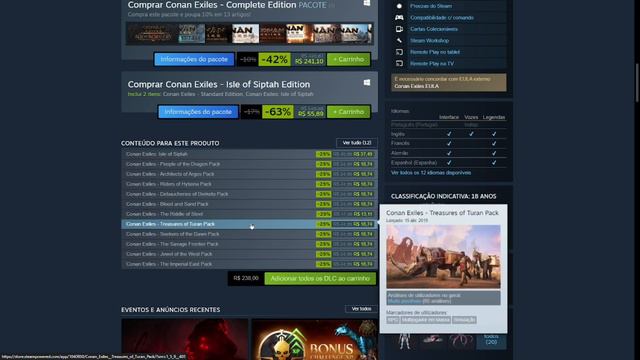Open Remote Play na TV link
This screenshot has height=360, width=640.
pos(432,63)
